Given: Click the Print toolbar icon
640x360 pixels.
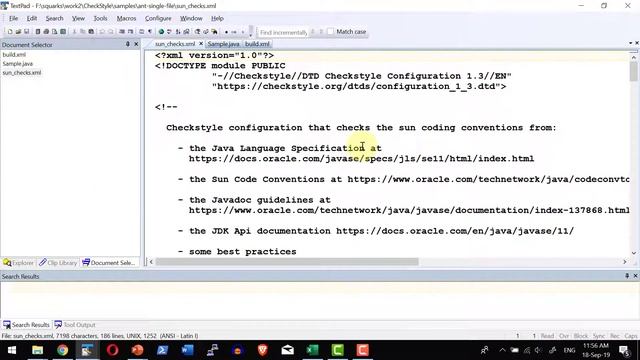Looking at the screenshot, I should (x=46, y=31).
